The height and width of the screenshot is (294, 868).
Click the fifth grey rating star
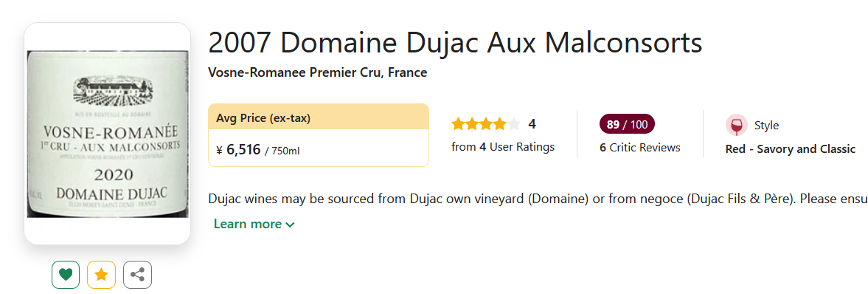(514, 124)
